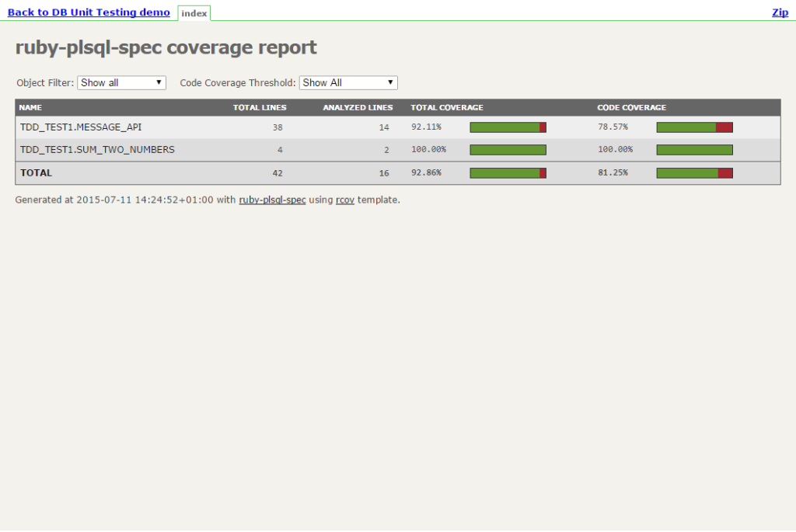This screenshot has width=796, height=532.
Task: Click the NAME column header
Action: tap(30, 107)
